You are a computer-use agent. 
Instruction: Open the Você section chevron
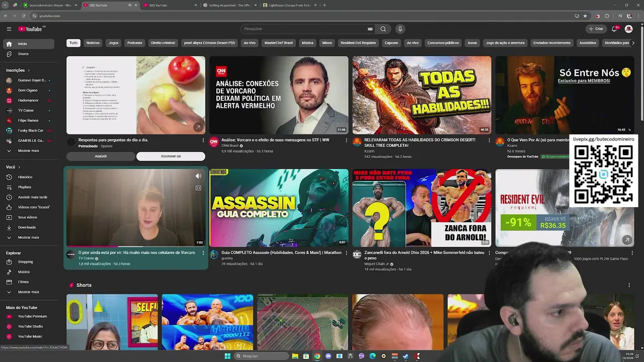(x=19, y=167)
